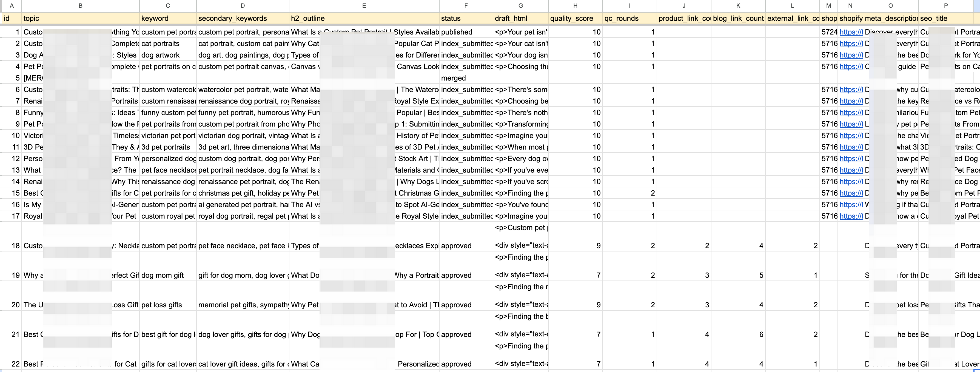Select the "index_submitted" status in row 2
980x372 pixels.
[466, 44]
